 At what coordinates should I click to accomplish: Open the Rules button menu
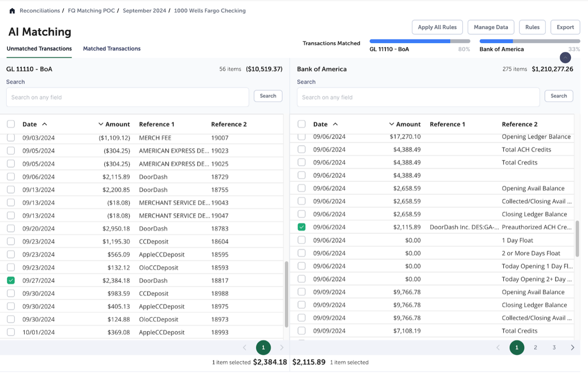532,27
